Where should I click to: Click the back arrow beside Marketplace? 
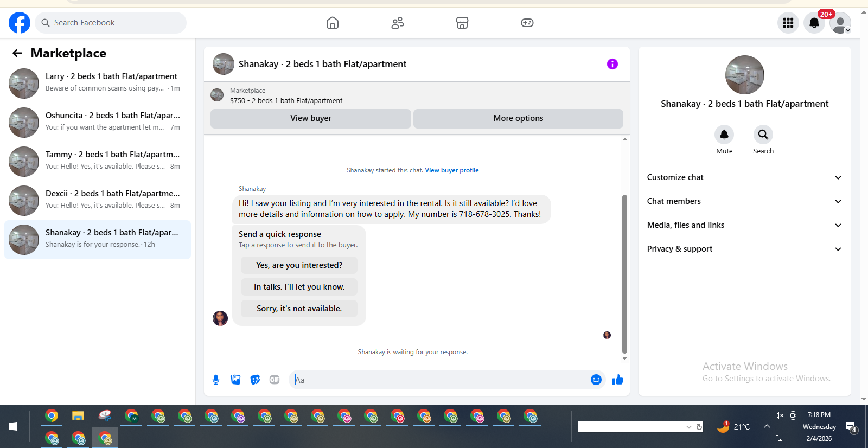[x=17, y=53]
